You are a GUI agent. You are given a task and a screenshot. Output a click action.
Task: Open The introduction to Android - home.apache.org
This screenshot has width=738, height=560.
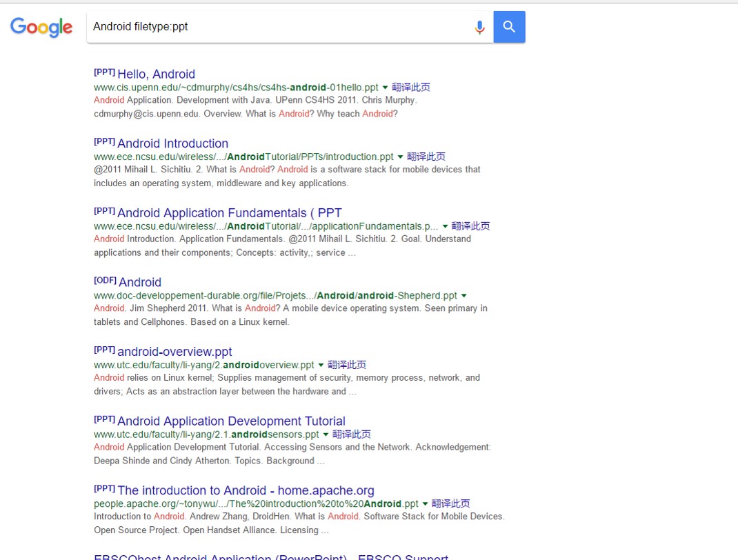click(x=246, y=490)
